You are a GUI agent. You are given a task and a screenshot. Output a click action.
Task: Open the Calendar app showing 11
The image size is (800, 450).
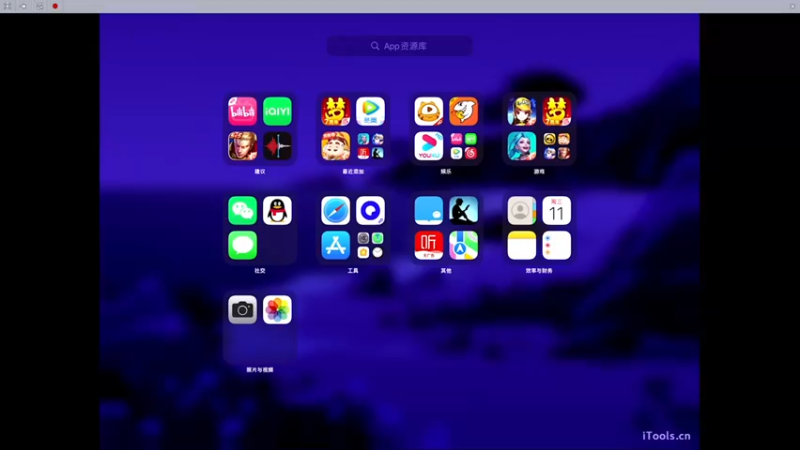tap(557, 210)
